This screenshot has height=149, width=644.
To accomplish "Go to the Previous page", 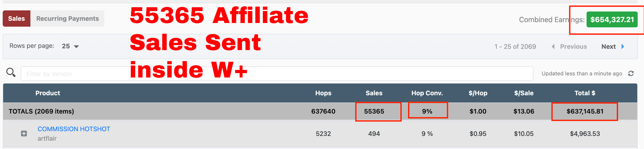I will [573, 47].
